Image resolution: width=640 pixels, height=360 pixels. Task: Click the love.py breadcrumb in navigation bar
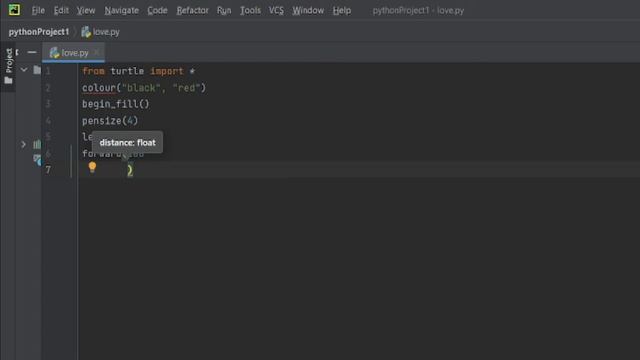(106, 32)
